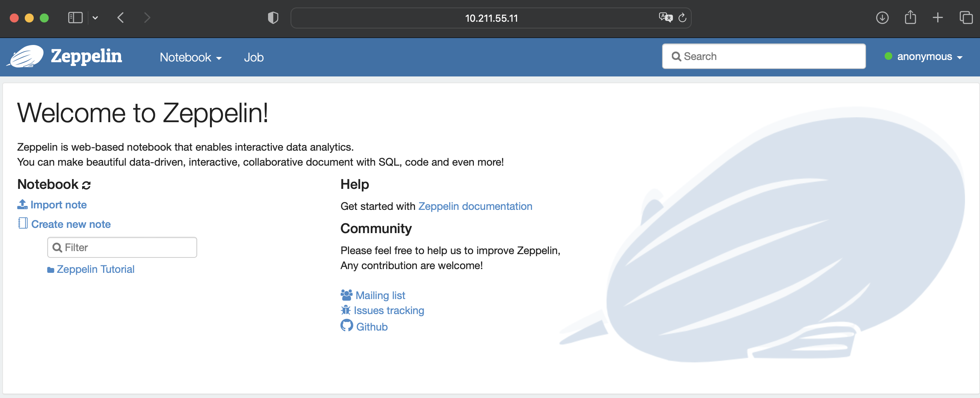980x398 pixels.
Task: Toggle the Safari sidebar button
Action: 75,18
